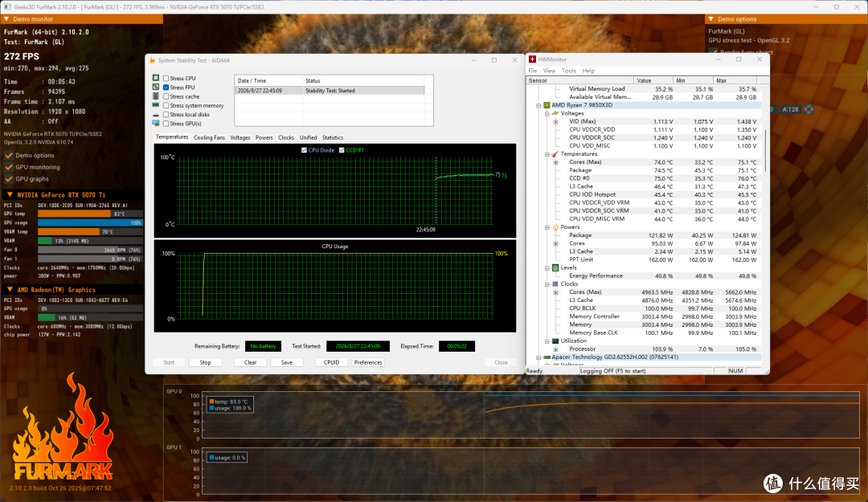This screenshot has height=502, width=868.
Task: Collapse the Clocks group in HWMonitor
Action: 547,284
